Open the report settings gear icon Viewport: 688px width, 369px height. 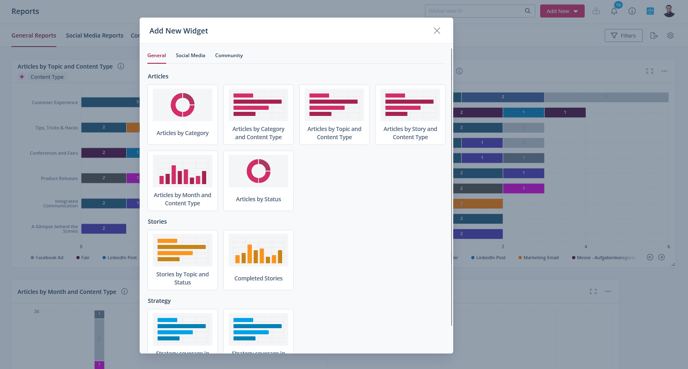point(670,36)
